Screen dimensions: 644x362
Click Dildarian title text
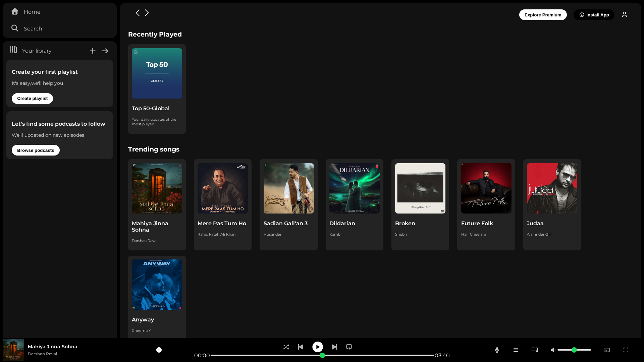click(342, 224)
